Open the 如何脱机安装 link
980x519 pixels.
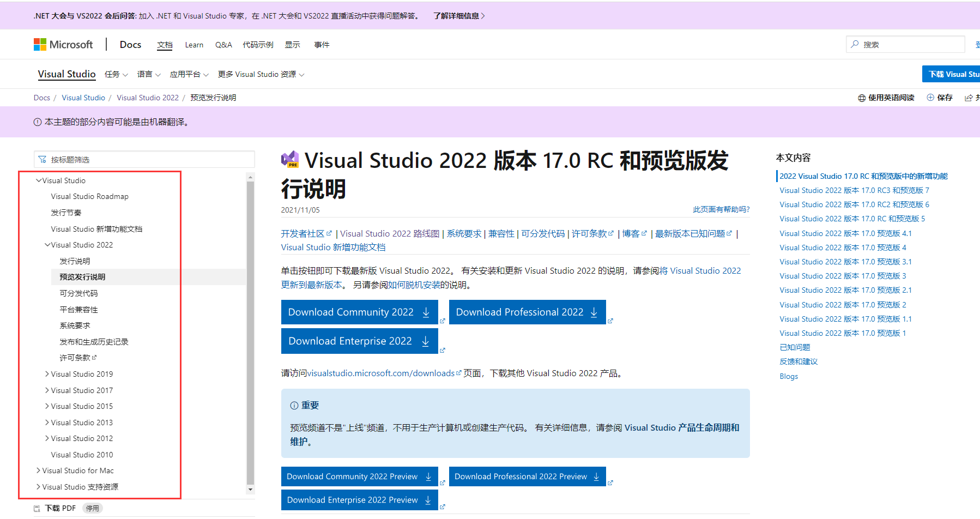click(x=414, y=285)
